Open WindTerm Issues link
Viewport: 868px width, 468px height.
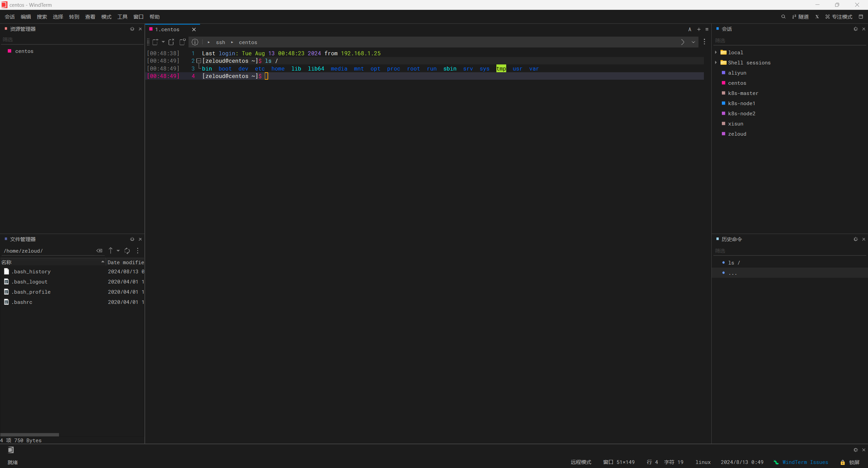[801, 462]
